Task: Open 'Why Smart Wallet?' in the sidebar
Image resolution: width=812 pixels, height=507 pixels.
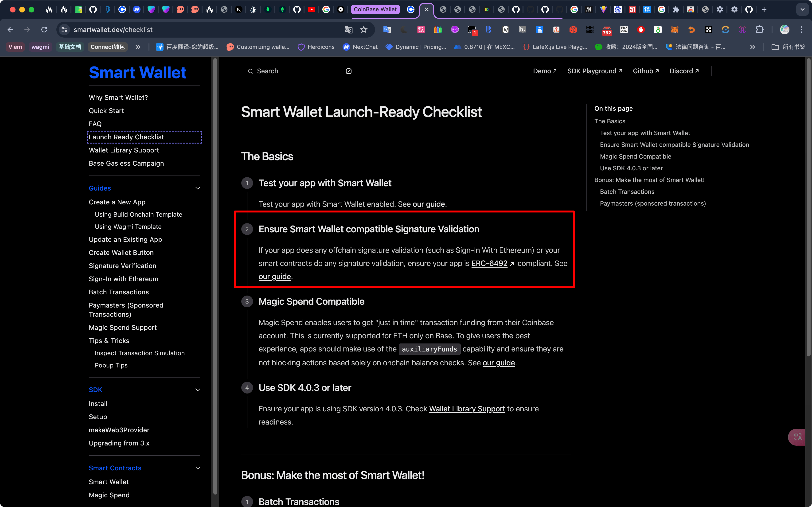Action: [x=118, y=97]
